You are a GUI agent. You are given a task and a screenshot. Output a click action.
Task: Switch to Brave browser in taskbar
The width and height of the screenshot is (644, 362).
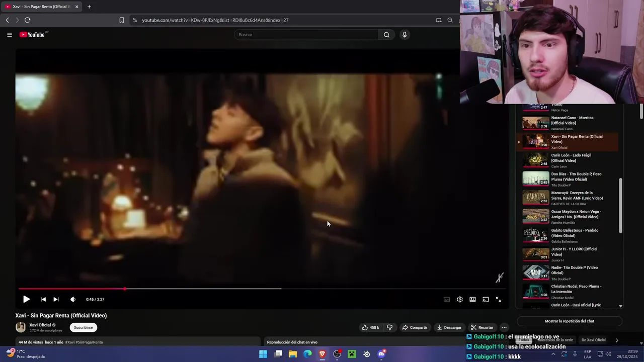(323, 354)
